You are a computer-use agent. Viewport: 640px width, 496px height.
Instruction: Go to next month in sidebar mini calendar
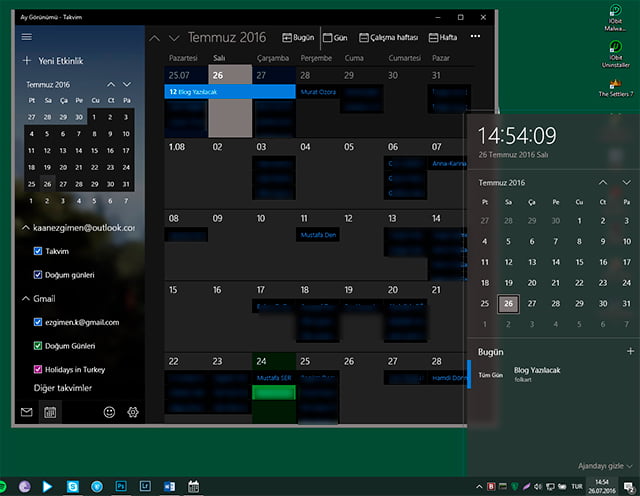127,85
